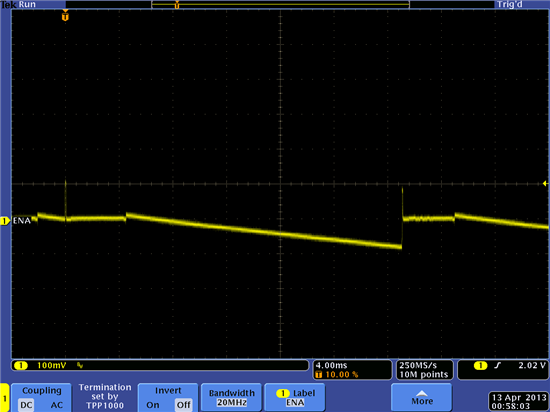Click the 250MS/s 10M points acquisition readout
The width and height of the screenshot is (550, 412).
424,370
